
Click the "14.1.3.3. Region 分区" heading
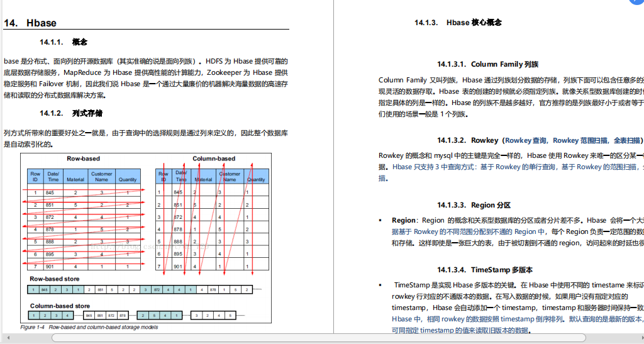tap(474, 205)
